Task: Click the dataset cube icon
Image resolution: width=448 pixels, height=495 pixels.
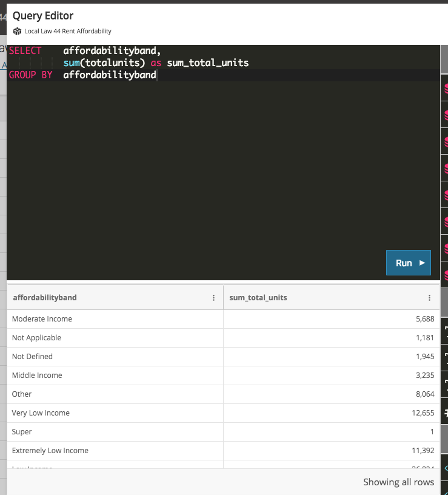Action: (17, 32)
